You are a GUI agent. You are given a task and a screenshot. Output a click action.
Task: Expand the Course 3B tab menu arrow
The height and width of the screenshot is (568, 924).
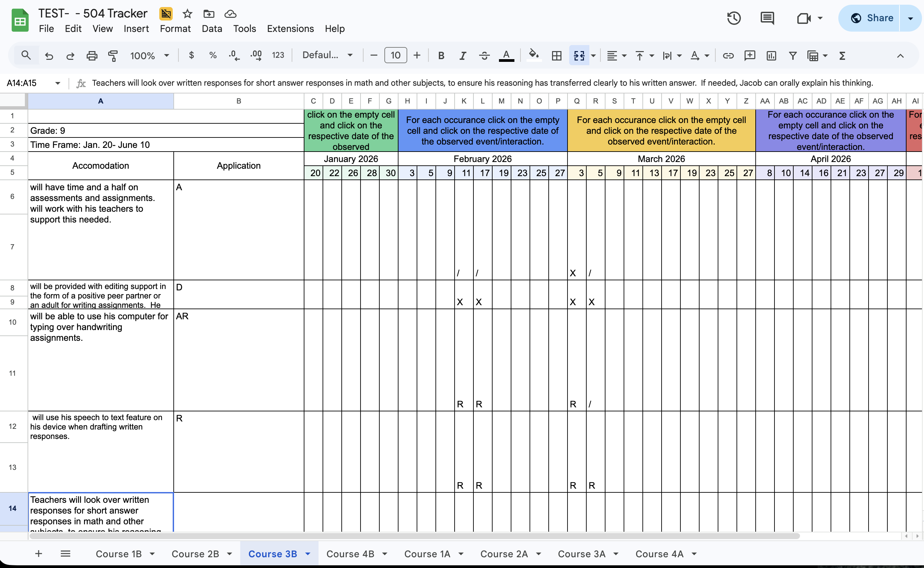[308, 554]
